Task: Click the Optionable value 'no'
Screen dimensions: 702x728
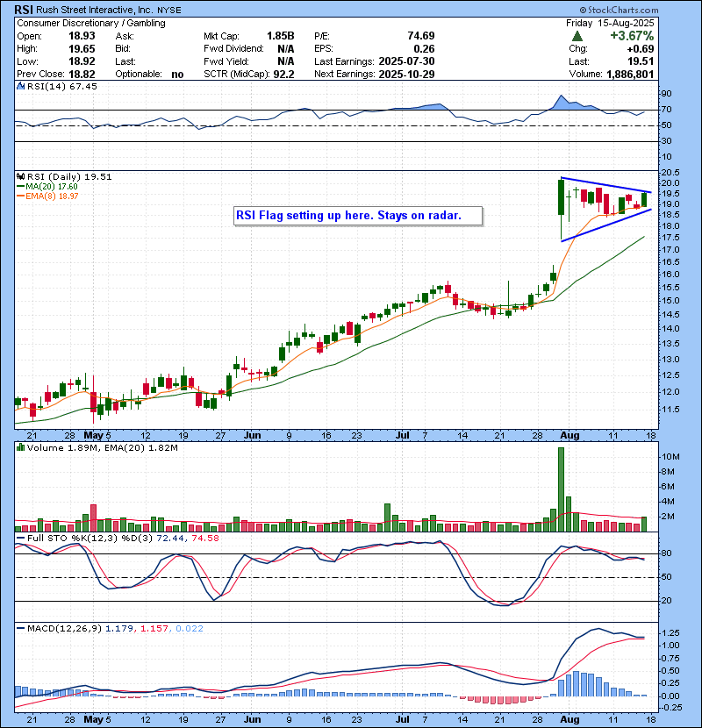Action: point(177,75)
